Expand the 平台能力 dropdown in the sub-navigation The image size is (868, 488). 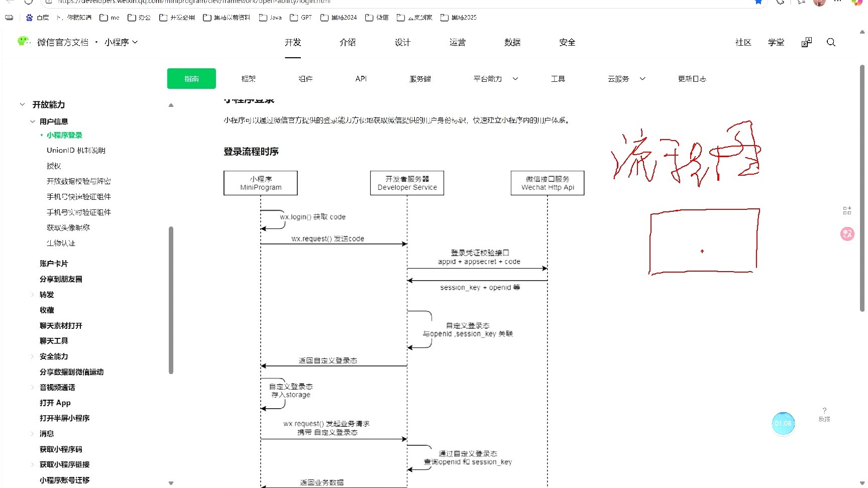tap(515, 79)
